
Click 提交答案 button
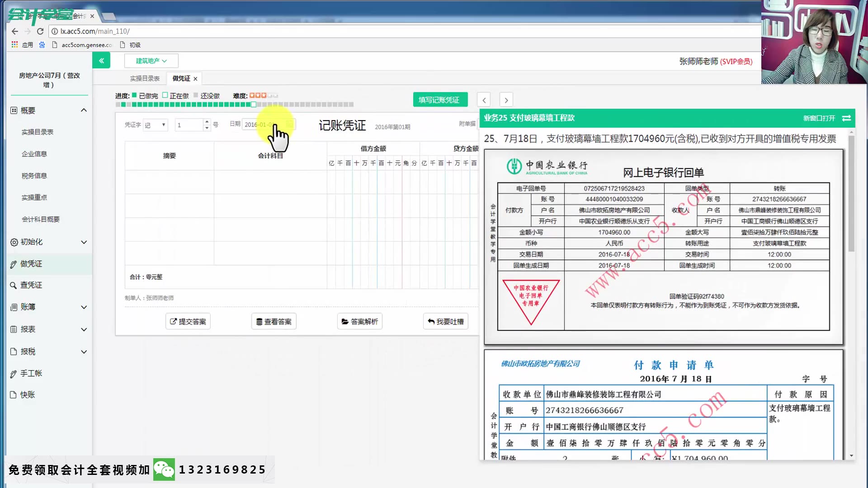188,321
